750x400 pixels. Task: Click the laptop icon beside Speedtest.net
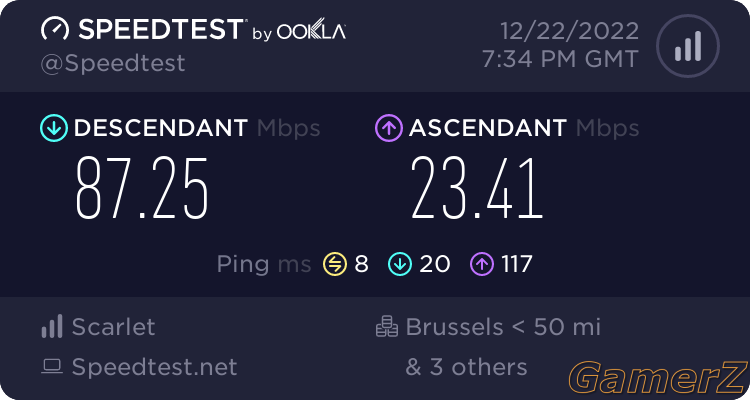tap(52, 367)
